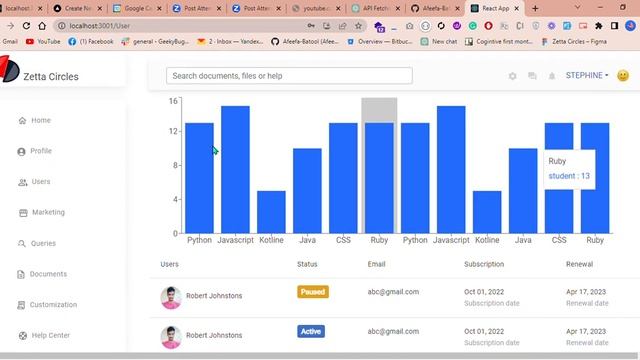Open Profile from the sidebar
Screen dimensions: 640x360
point(35,151)
